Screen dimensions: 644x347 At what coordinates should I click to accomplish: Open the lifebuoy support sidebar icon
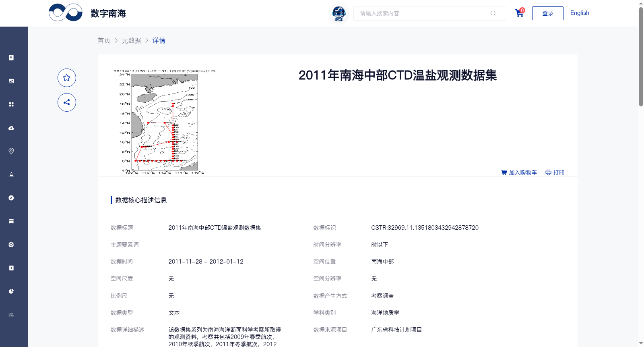tap(11, 245)
